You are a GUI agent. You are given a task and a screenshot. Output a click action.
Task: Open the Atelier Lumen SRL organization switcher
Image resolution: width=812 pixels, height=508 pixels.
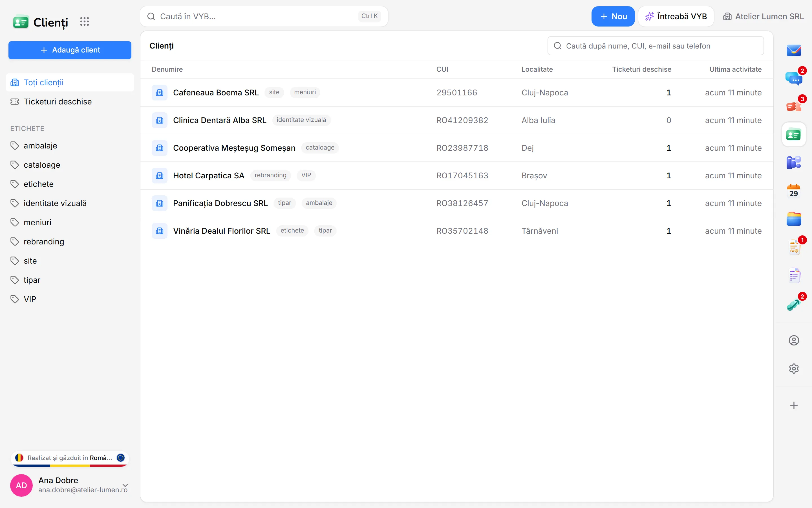pos(763,16)
